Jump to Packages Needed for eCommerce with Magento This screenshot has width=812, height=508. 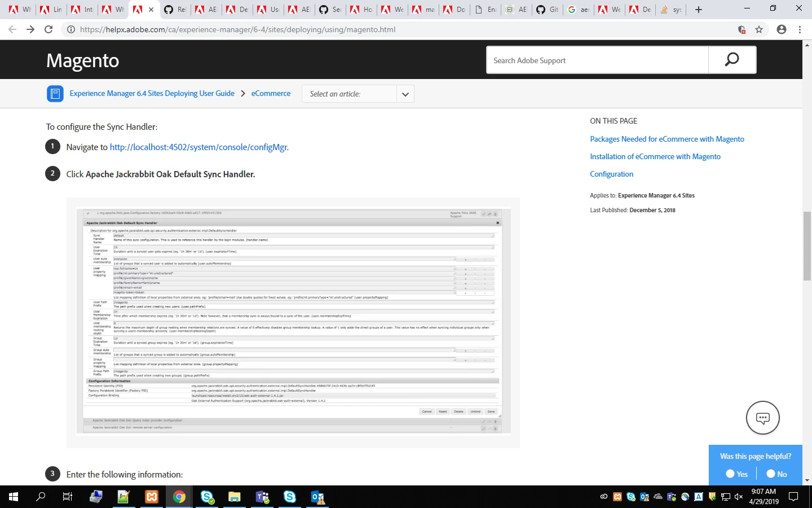pos(667,139)
